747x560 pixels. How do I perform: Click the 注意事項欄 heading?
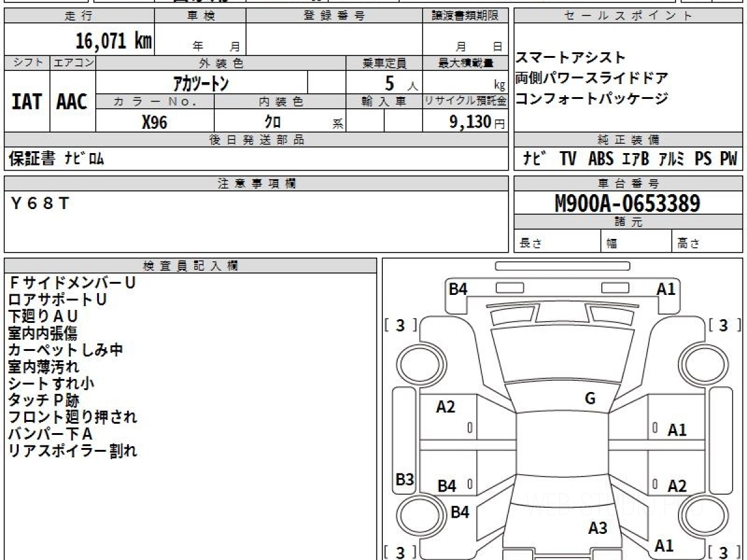coord(256,184)
